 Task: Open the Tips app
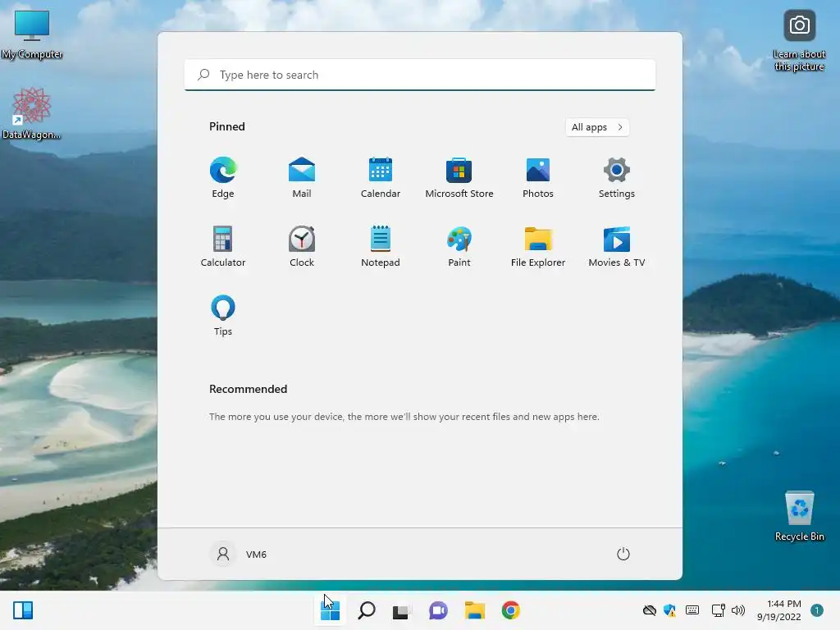tap(223, 314)
